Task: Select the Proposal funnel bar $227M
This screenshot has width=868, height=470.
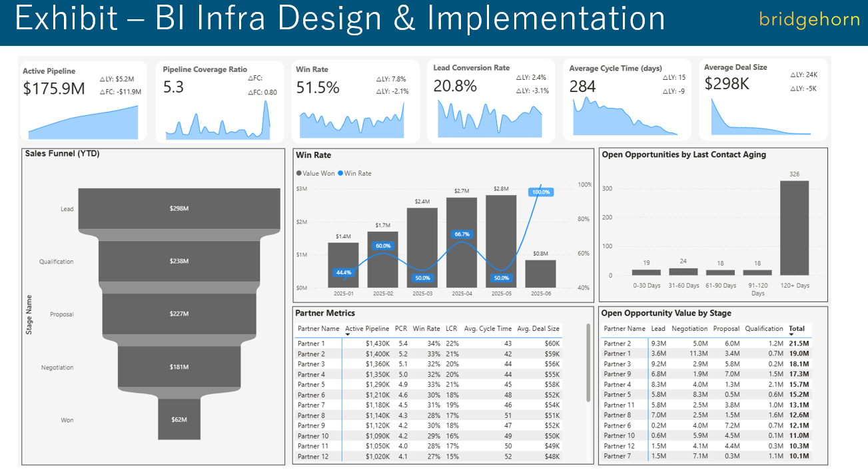Action: click(x=179, y=314)
